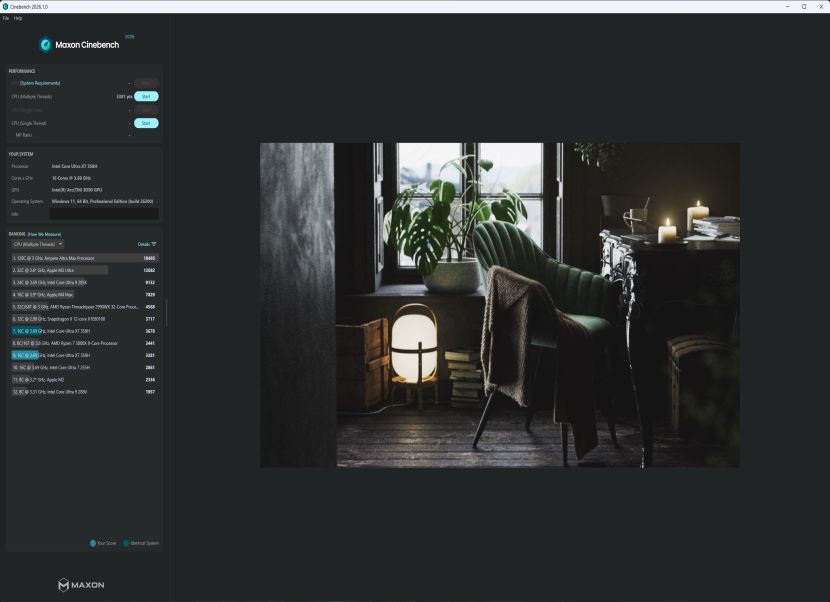Select the Ampere Altra Max Processor ranking row
The image size is (830, 602).
(x=85, y=258)
